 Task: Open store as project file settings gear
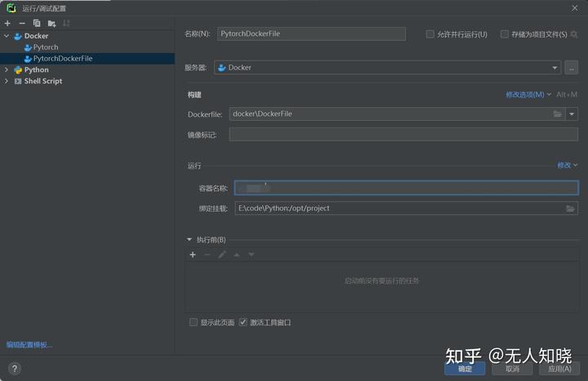574,34
